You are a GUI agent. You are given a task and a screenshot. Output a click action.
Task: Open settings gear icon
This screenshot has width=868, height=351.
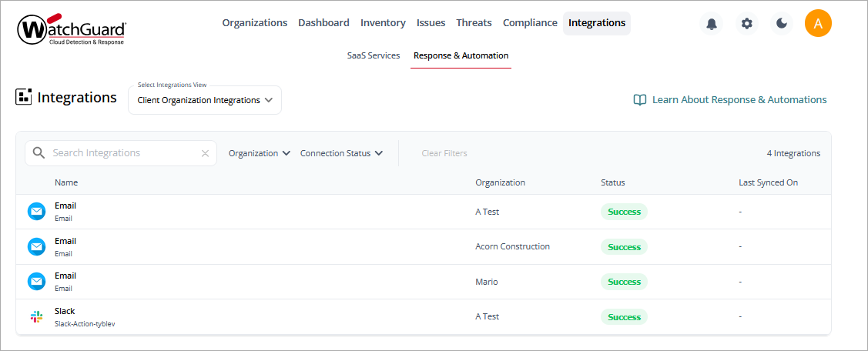coord(747,24)
